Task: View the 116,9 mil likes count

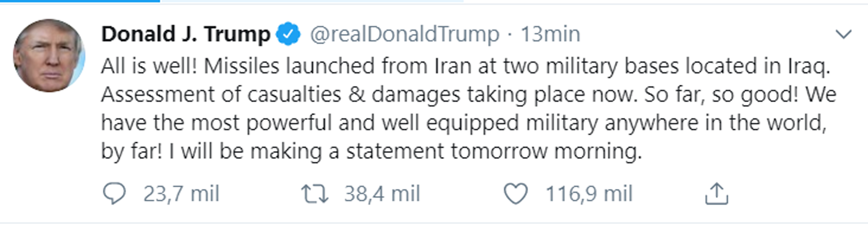Action: 589,194
